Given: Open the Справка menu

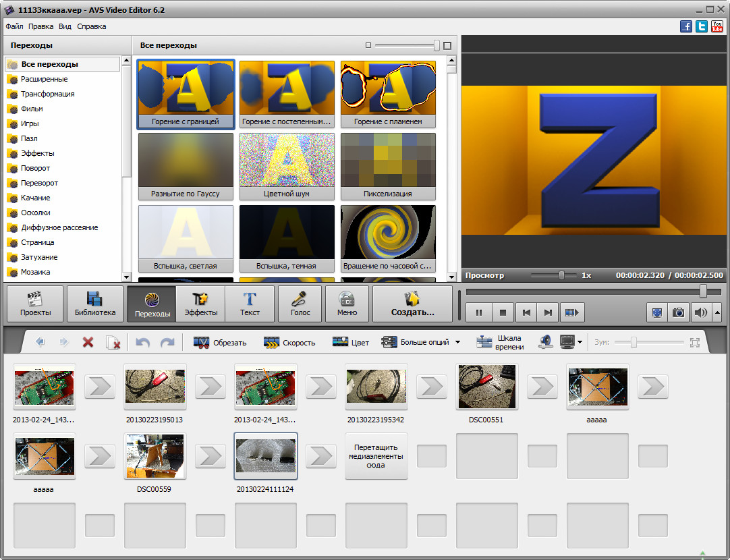Looking at the screenshot, I should pos(91,26).
